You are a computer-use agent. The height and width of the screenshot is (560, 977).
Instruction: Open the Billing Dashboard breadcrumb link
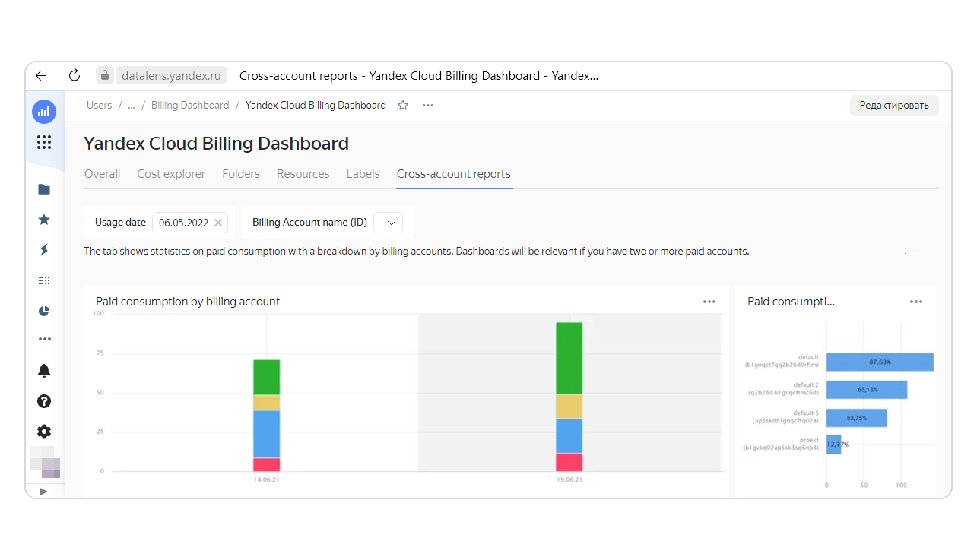pos(190,106)
